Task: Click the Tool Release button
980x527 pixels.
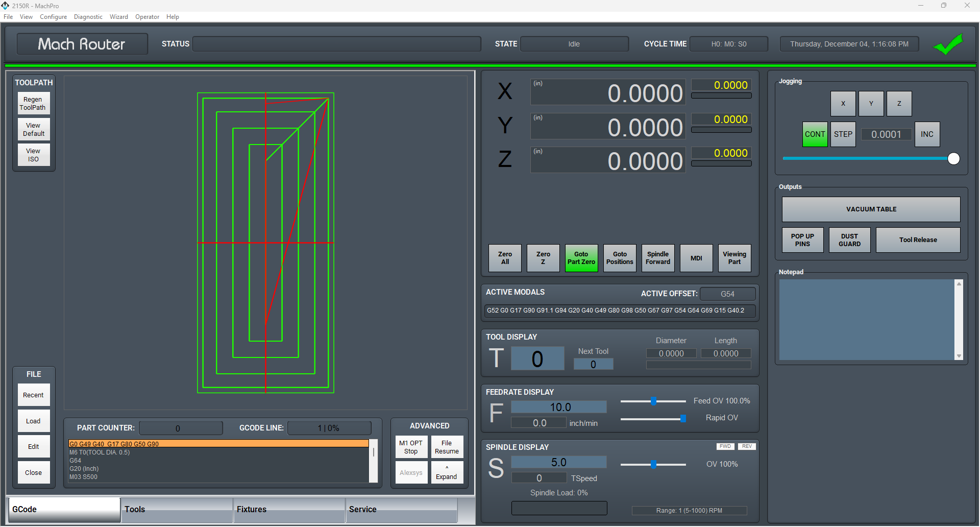Action: pyautogui.click(x=917, y=239)
